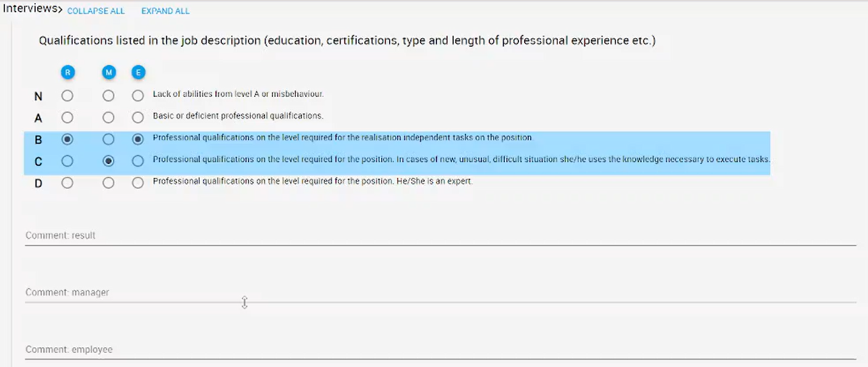Collapse all interview sections

coord(96,10)
